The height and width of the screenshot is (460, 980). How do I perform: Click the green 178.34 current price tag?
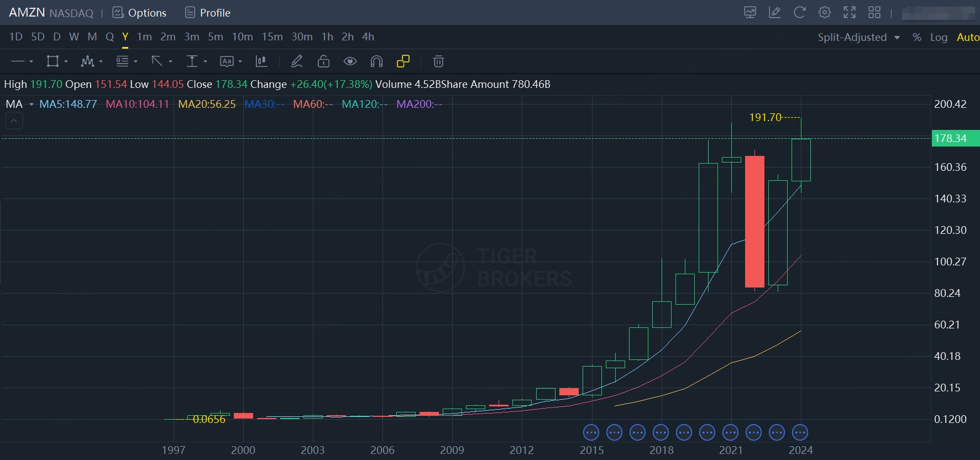pos(956,138)
